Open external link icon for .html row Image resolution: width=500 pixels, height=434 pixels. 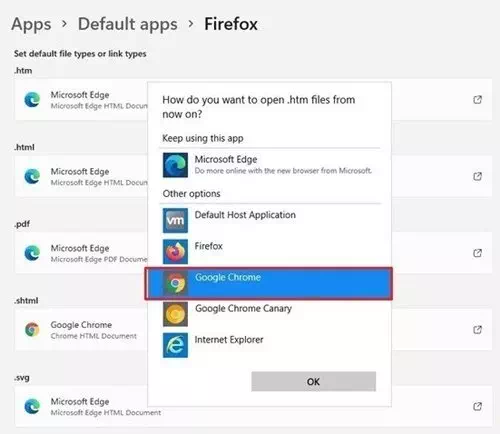click(477, 176)
